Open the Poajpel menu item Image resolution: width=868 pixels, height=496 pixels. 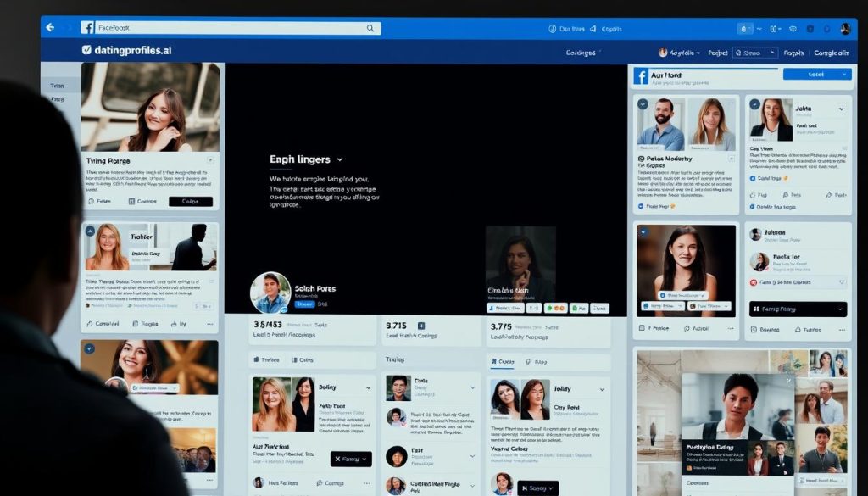click(717, 53)
